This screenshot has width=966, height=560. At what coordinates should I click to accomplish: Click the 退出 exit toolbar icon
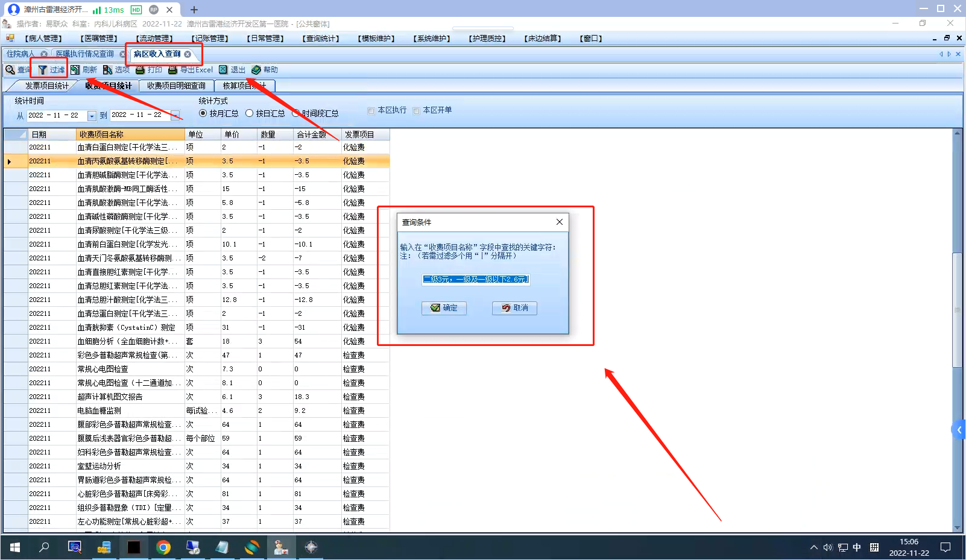223,70
